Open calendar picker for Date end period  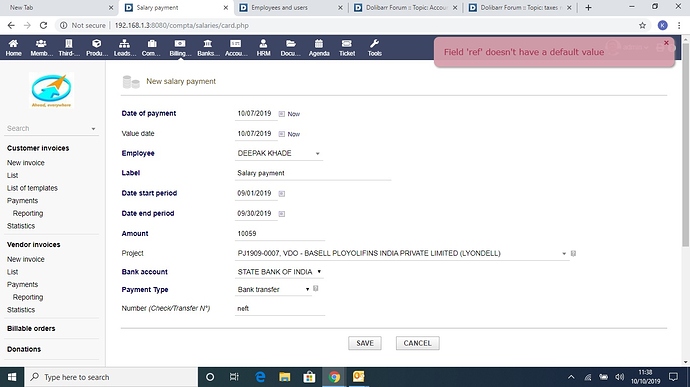[282, 214]
